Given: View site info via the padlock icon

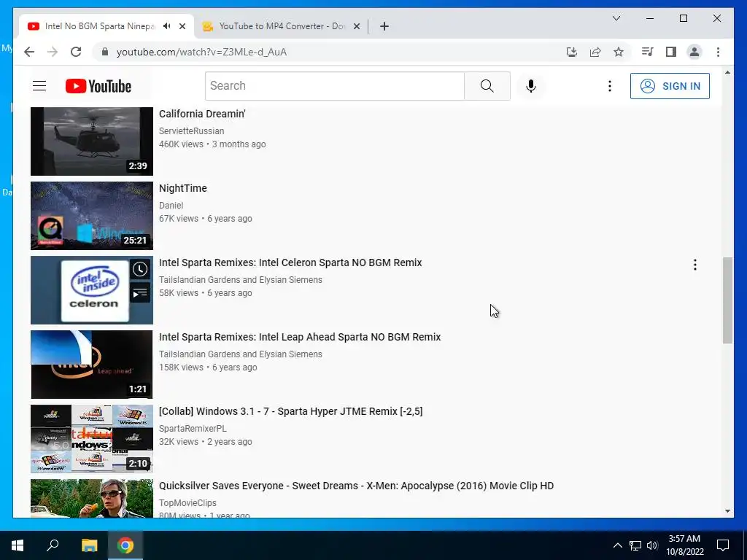Looking at the screenshot, I should click(x=105, y=52).
